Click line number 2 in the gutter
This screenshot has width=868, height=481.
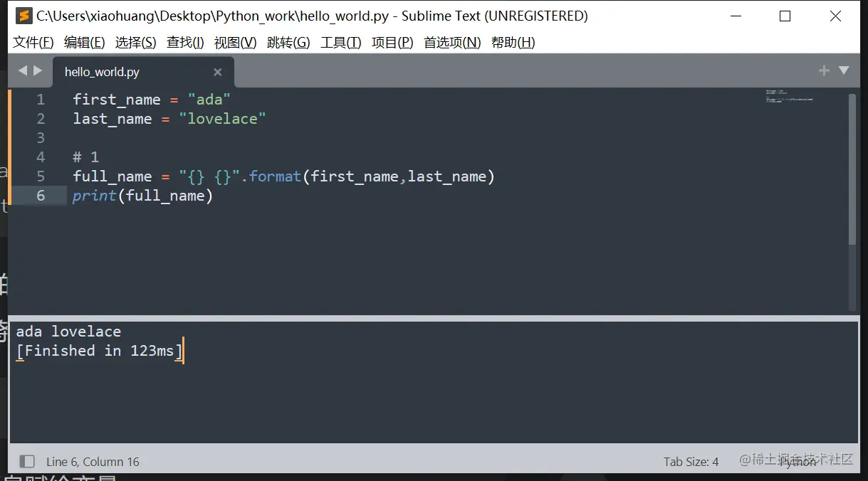click(x=41, y=119)
